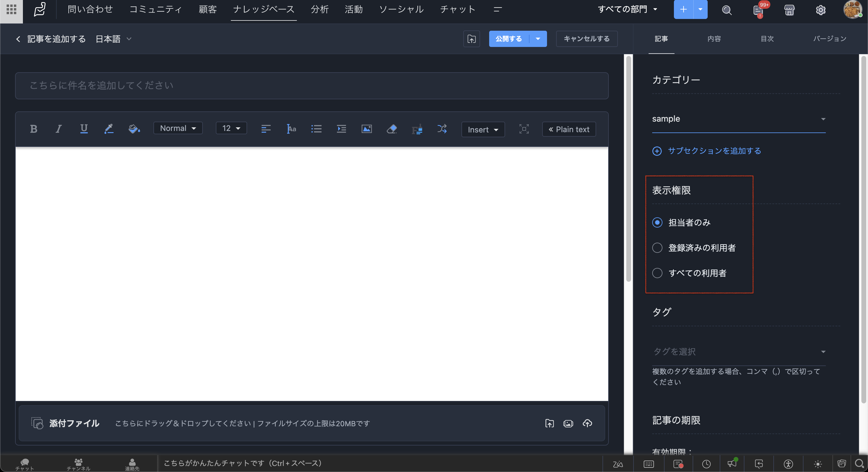Open the Normal paragraph style dropdown
This screenshot has width=868, height=472.
point(178,128)
